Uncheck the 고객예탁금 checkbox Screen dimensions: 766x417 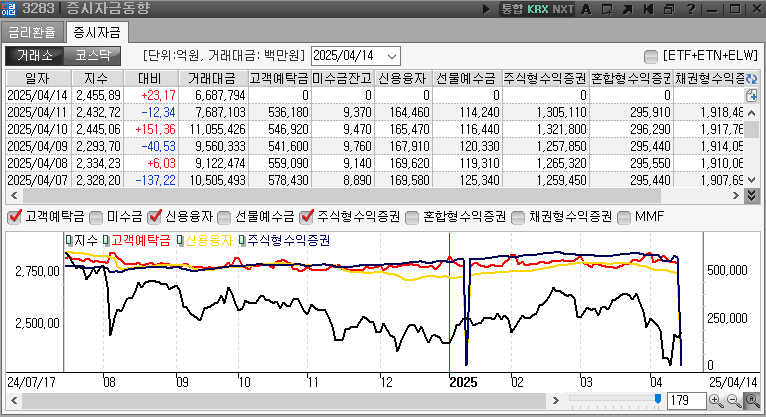[15, 217]
